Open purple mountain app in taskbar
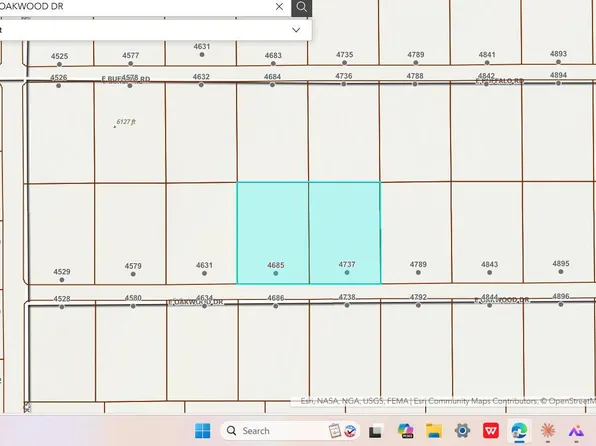This screenshot has height=446, width=596. click(576, 431)
